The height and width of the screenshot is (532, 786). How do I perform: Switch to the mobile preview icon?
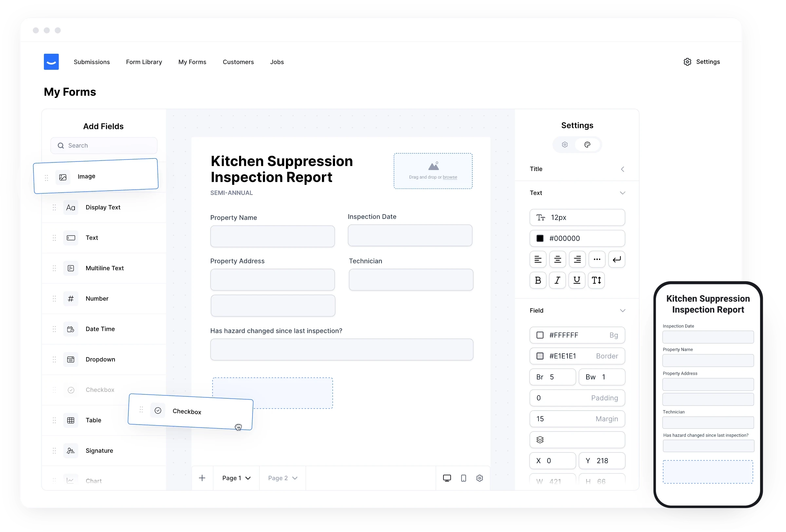point(463,478)
